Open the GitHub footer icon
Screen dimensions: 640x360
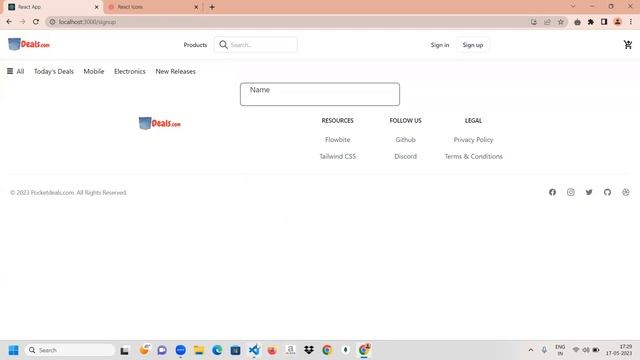pyautogui.click(x=607, y=192)
